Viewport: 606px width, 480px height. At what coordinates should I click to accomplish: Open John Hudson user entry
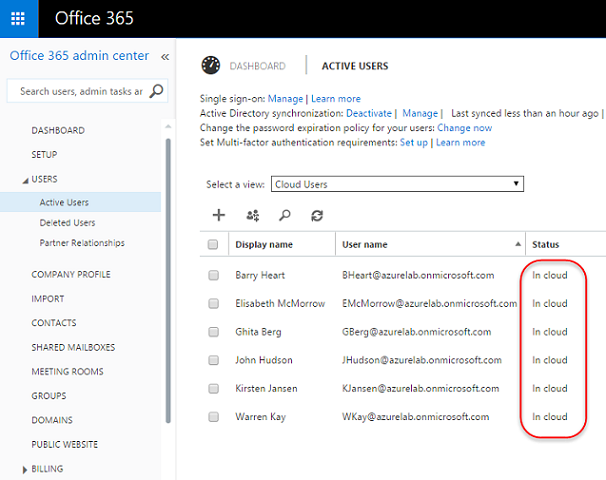click(264, 360)
